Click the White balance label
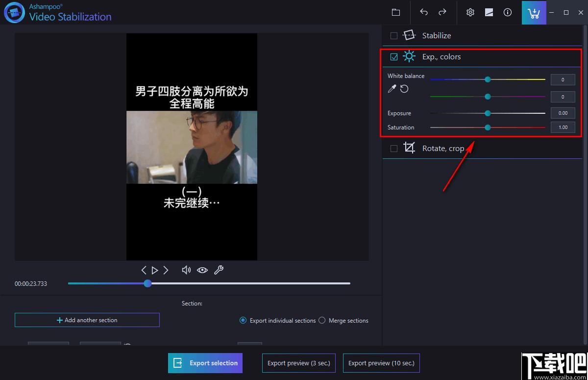588x380 pixels. coord(406,76)
